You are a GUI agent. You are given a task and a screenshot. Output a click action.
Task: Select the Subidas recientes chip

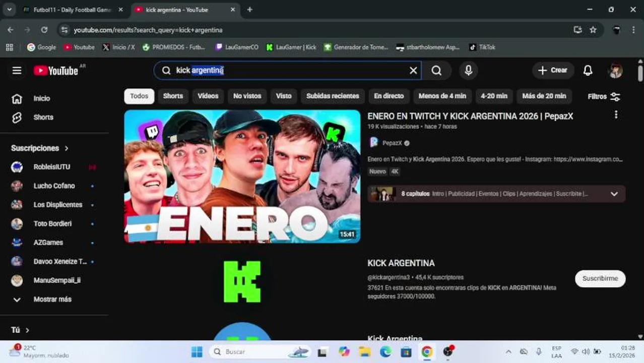[x=333, y=96]
